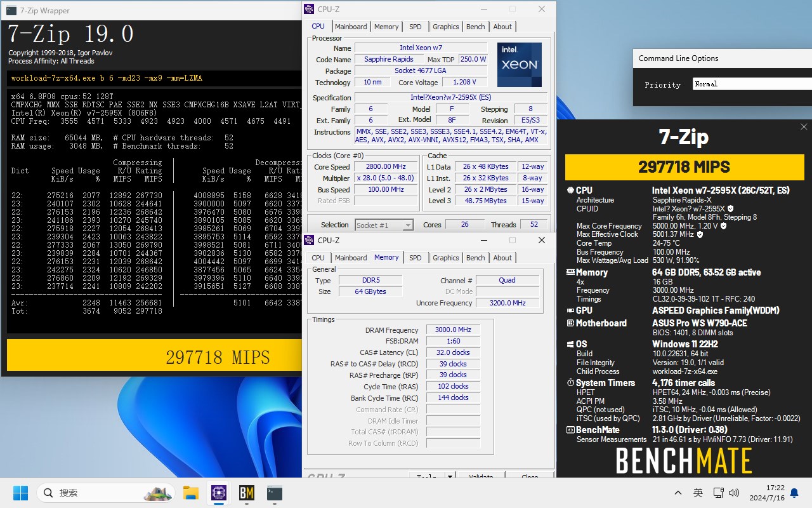Open network settings from system tray
Viewport: 812px width, 508px height.
(718, 493)
